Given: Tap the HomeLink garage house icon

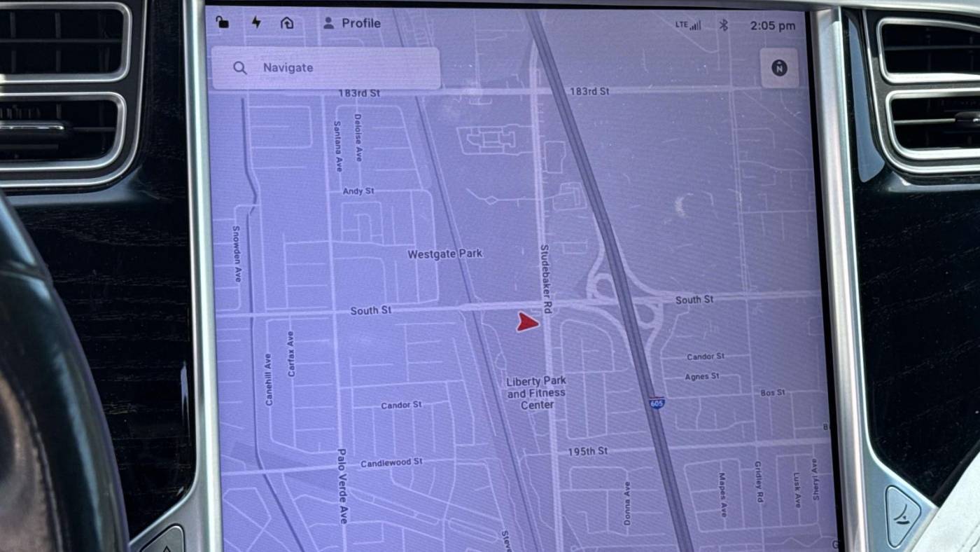Looking at the screenshot, I should tap(287, 23).
